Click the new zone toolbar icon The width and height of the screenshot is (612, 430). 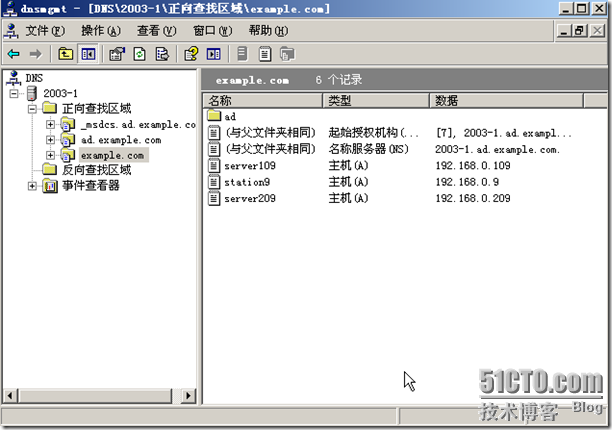288,54
